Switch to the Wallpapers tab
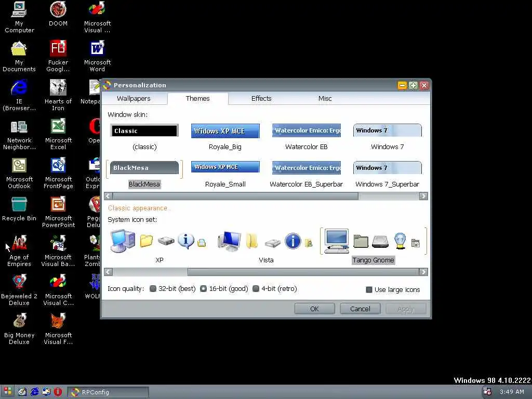 [134, 98]
